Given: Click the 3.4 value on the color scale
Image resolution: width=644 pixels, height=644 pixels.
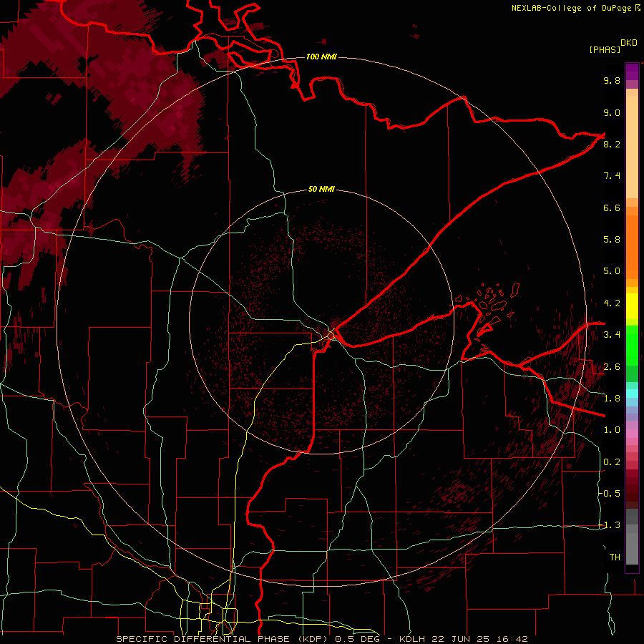Looking at the screenshot, I should point(612,335).
